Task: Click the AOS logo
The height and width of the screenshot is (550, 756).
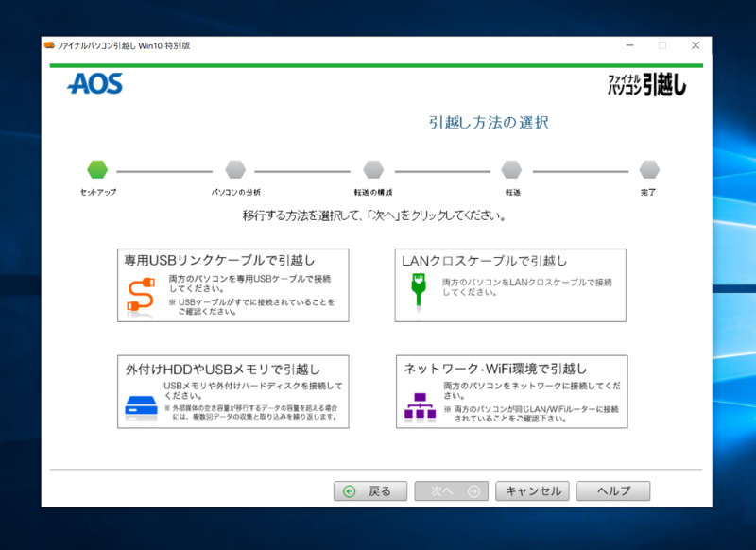Action: coord(94,84)
